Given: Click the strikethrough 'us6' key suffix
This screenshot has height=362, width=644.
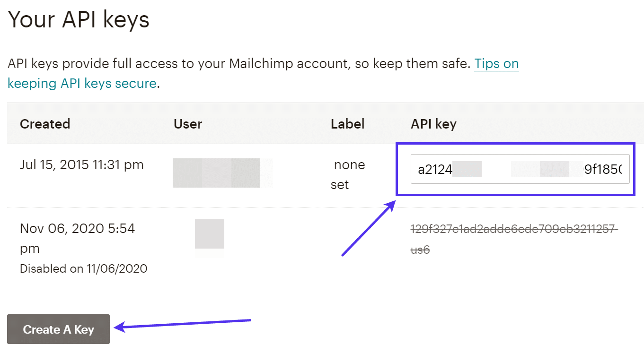Looking at the screenshot, I should pyautogui.click(x=419, y=250).
